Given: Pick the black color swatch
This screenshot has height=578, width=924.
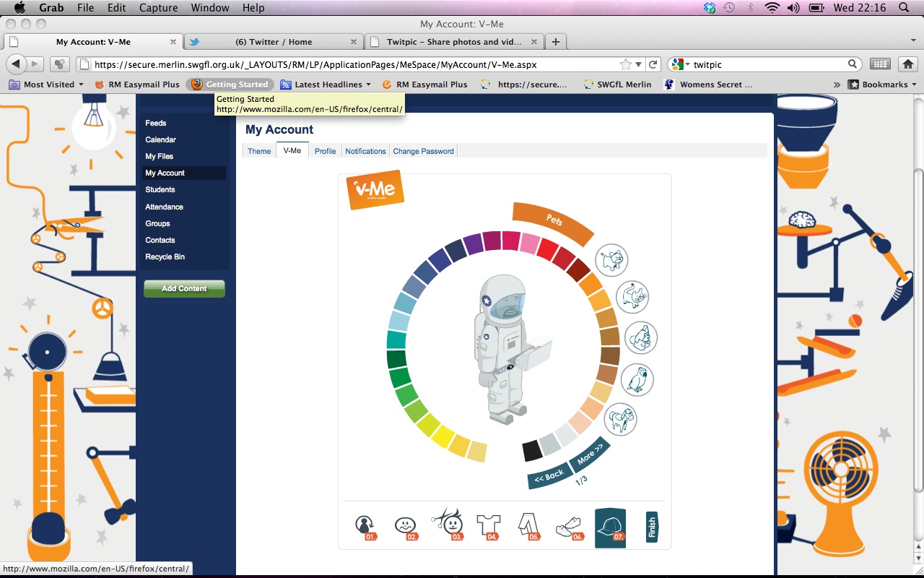Looking at the screenshot, I should coord(533,451).
